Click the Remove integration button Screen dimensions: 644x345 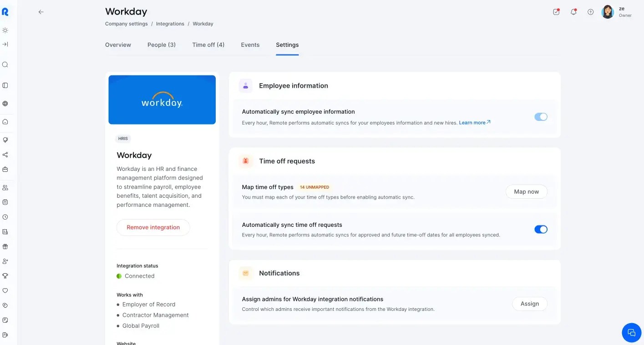pyautogui.click(x=153, y=227)
